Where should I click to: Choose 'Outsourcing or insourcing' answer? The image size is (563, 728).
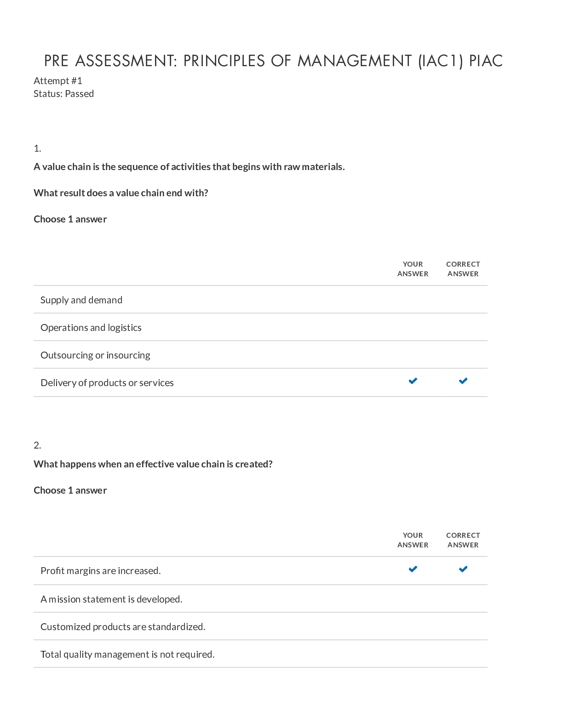click(260, 355)
